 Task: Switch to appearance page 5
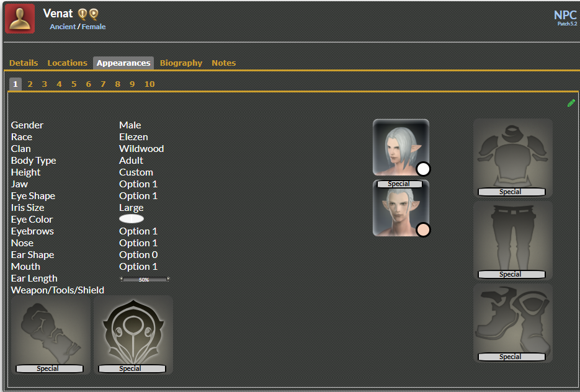tap(74, 84)
